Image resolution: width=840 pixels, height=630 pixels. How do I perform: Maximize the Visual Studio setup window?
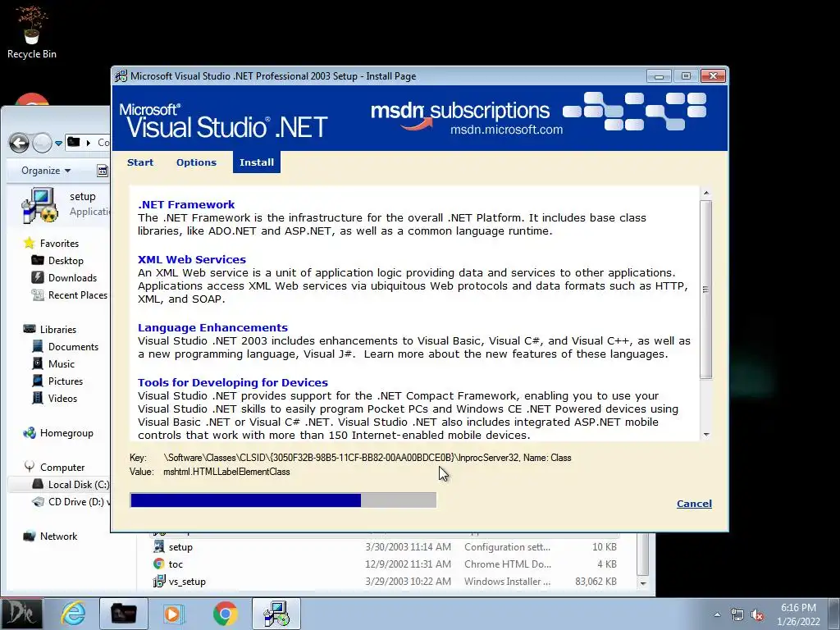[x=686, y=76]
